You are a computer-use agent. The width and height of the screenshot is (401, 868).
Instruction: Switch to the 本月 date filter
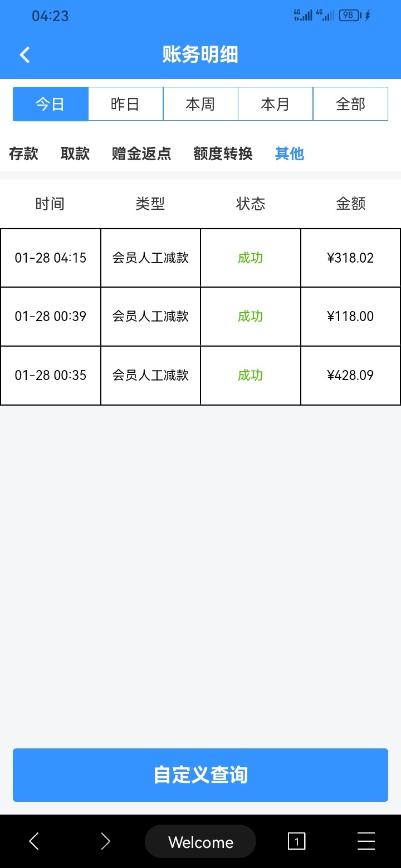(x=275, y=104)
